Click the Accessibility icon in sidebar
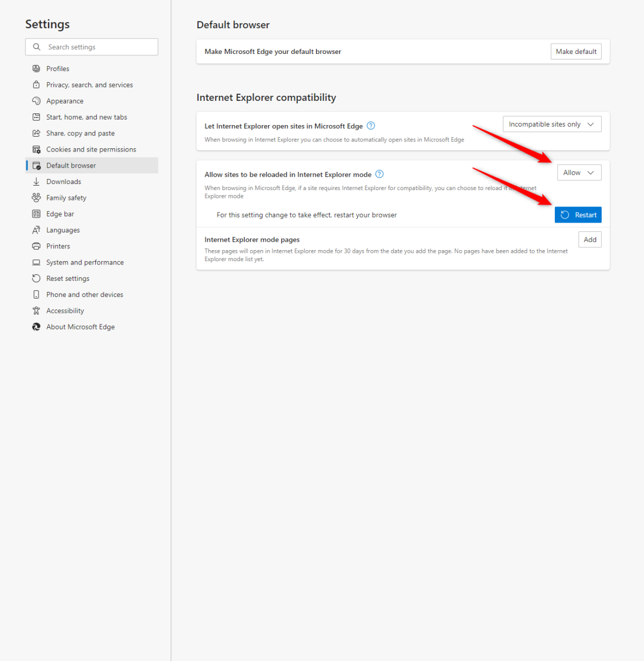This screenshot has width=644, height=661. pos(36,311)
